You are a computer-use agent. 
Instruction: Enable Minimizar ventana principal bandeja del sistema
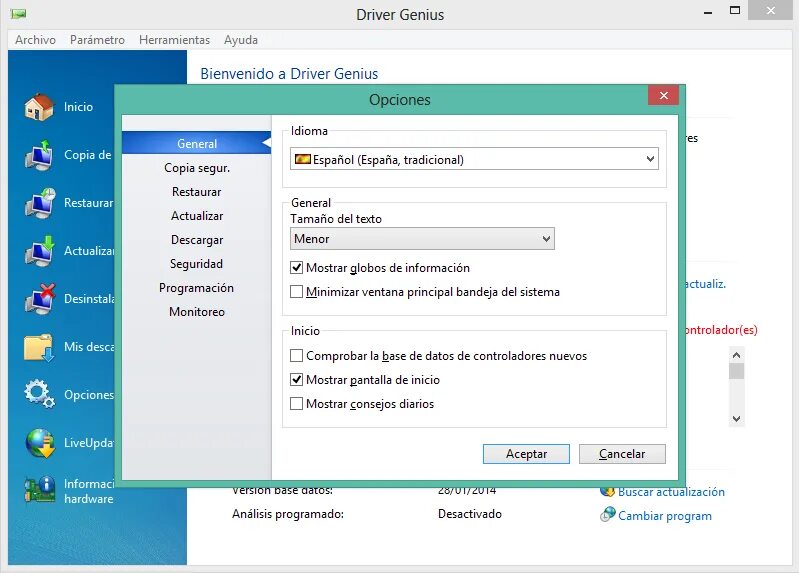[x=297, y=292]
